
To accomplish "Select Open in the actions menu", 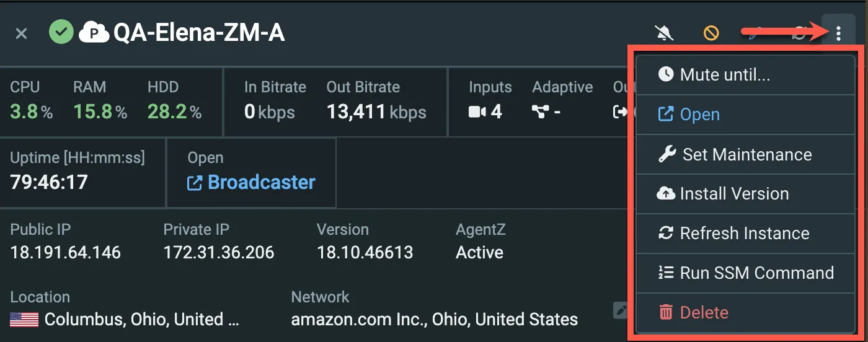I will click(746, 115).
